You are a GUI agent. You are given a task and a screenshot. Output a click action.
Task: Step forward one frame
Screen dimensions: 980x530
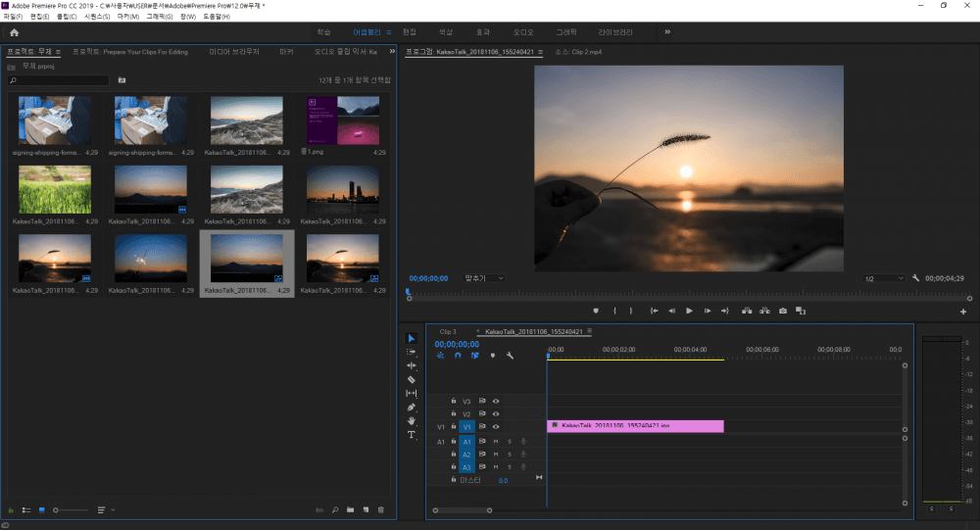click(708, 311)
